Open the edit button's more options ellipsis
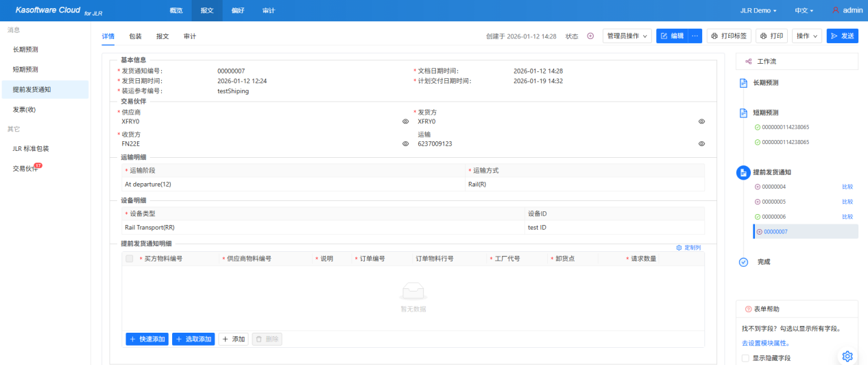 pyautogui.click(x=695, y=36)
